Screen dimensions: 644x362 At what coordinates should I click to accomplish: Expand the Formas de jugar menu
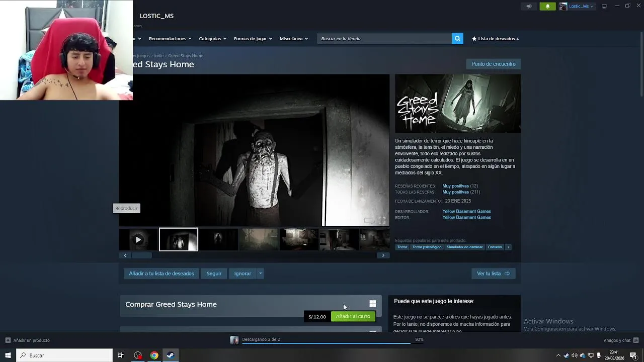(253, 39)
